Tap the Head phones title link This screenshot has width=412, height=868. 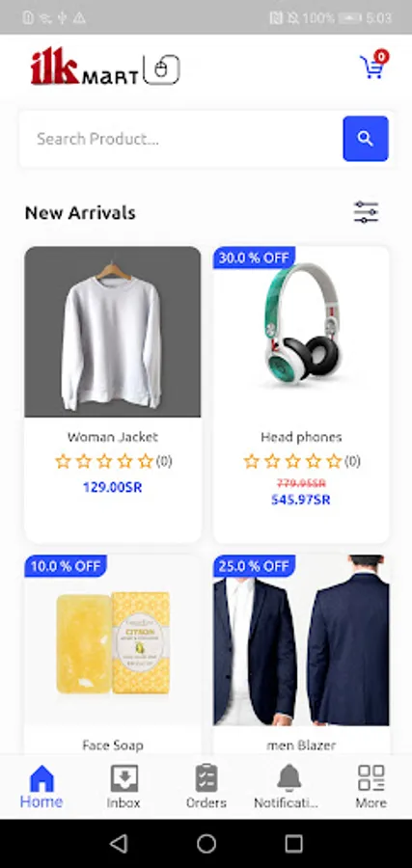(301, 437)
